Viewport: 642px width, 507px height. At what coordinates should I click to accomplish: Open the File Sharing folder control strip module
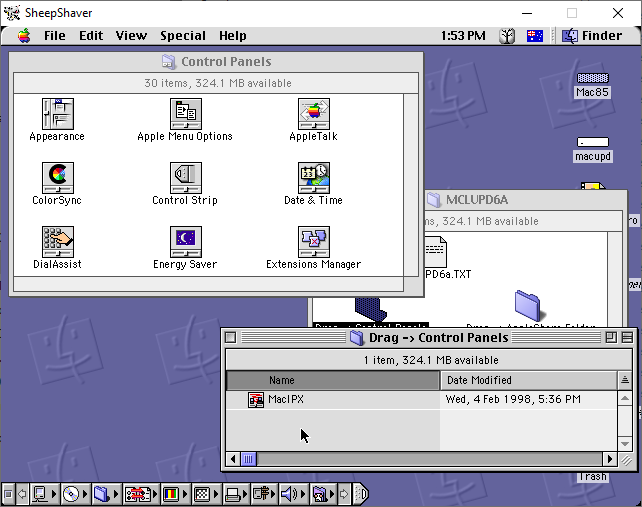tap(106, 494)
